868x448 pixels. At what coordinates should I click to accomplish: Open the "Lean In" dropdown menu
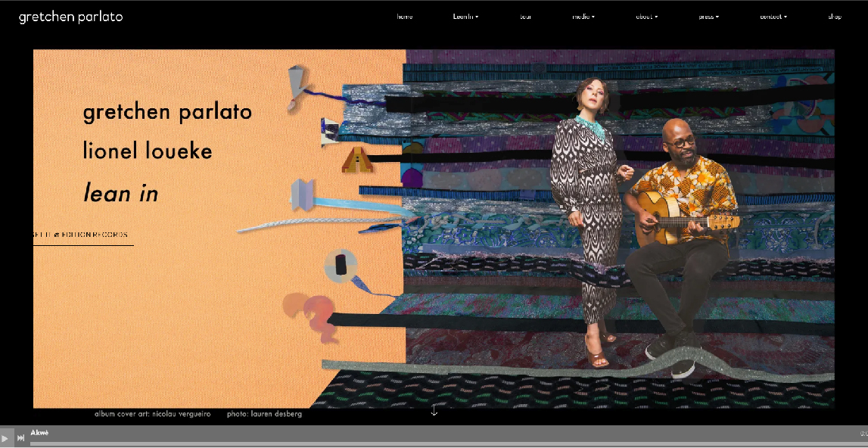click(x=465, y=16)
